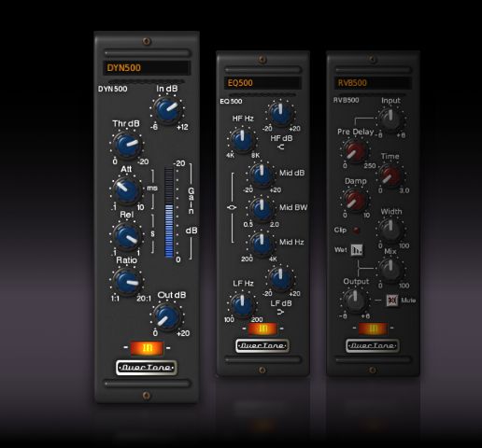
Task: Click the mid band bell icon
Action: coord(232,207)
